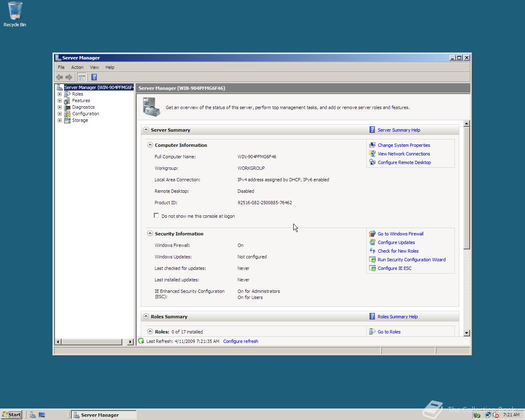Click the Configure Updates icon

pos(372,242)
